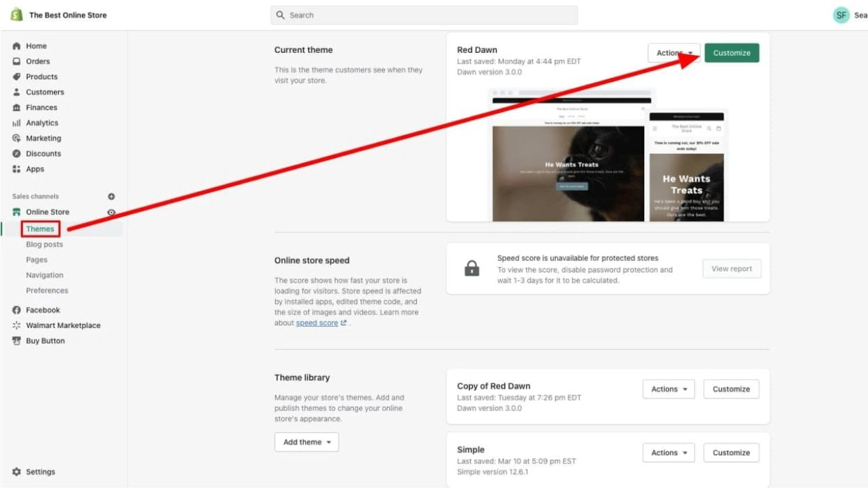Click the Online Store sidebar label
This screenshot has height=488, width=868.
47,212
